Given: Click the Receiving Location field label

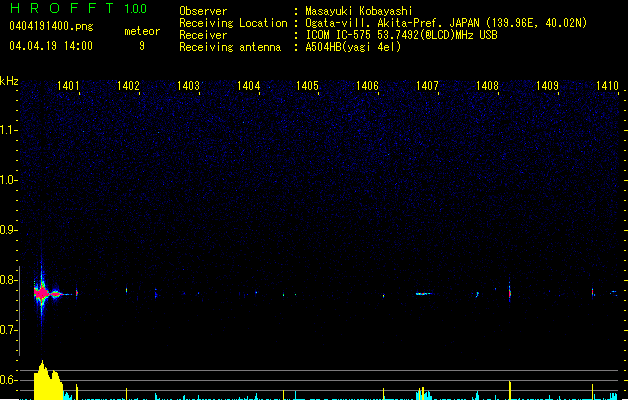Looking at the screenshot, I should 233,23.
